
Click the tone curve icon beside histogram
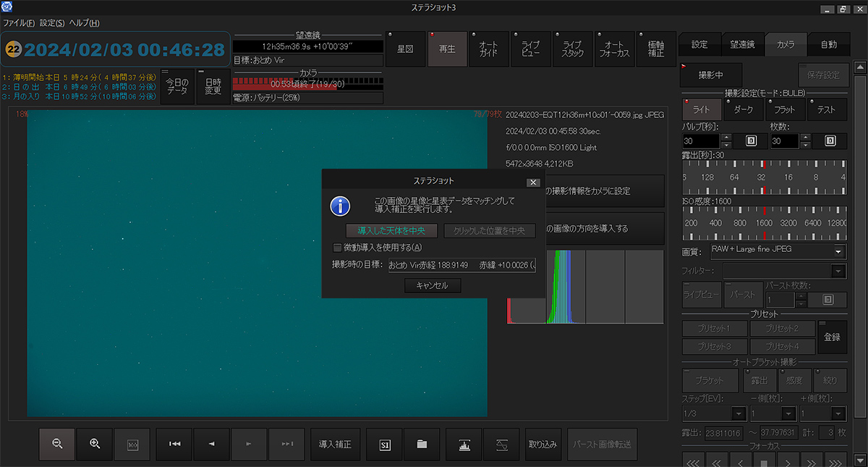[502, 444]
